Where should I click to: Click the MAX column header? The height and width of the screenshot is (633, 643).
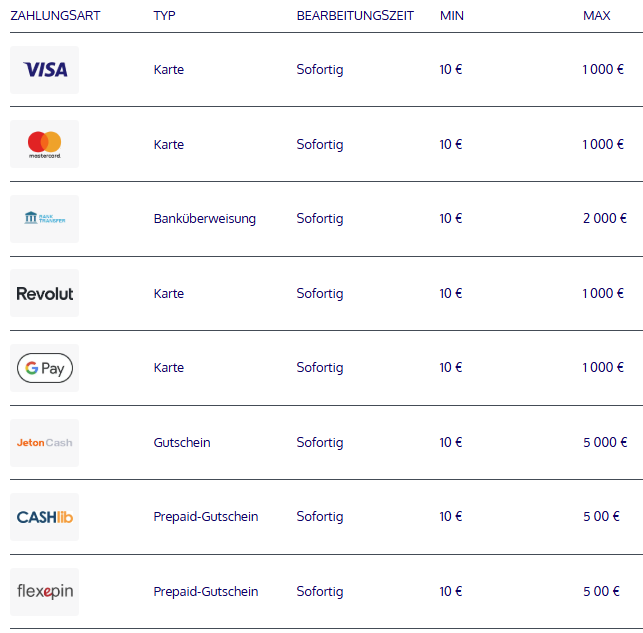(x=597, y=16)
